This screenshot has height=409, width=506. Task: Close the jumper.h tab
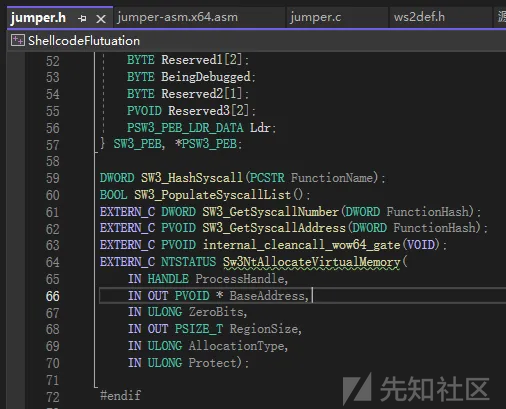pos(101,19)
